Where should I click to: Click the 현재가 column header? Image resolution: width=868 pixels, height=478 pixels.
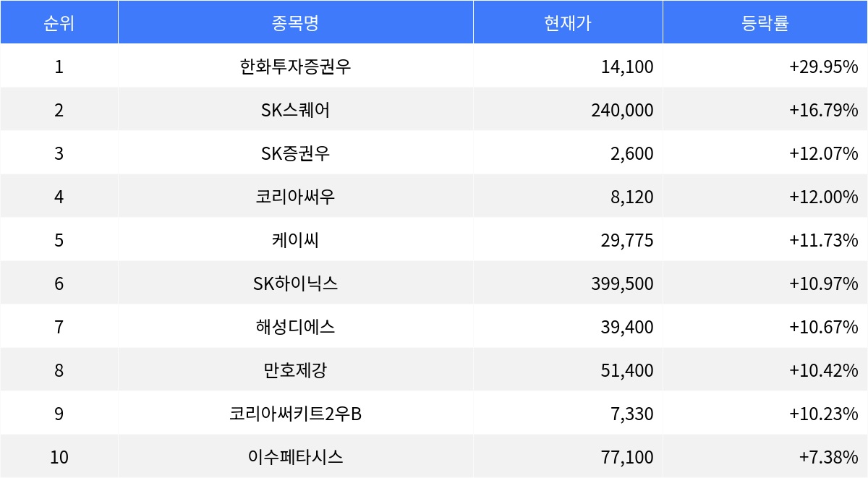567,23
